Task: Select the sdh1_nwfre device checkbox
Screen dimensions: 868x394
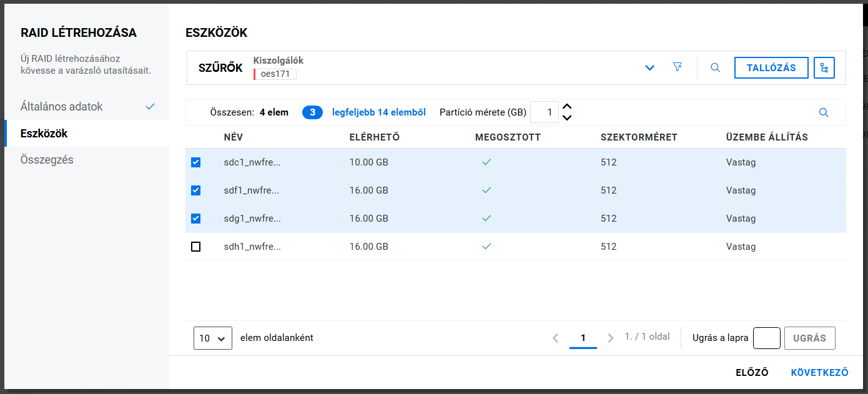Action: [x=195, y=247]
